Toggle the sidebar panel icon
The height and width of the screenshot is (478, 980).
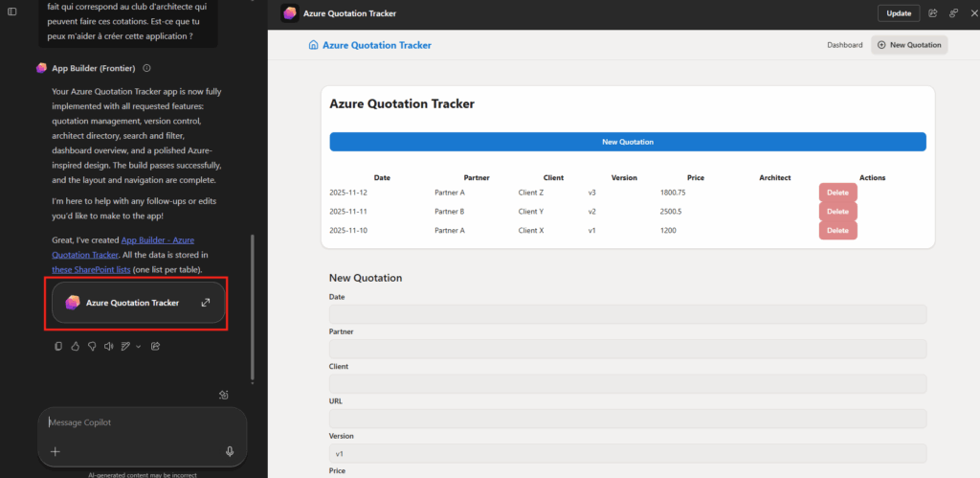pos(11,11)
